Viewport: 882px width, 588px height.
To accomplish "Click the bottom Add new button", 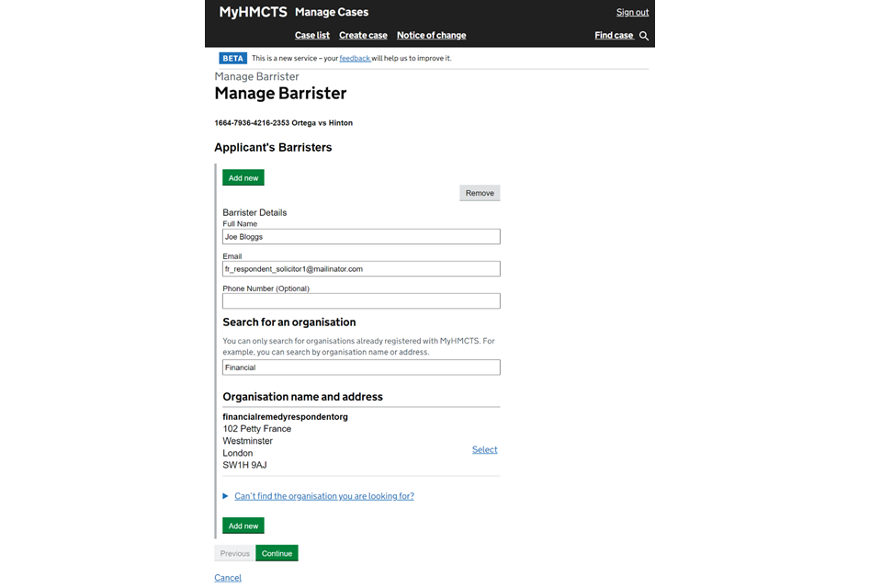I will [243, 526].
